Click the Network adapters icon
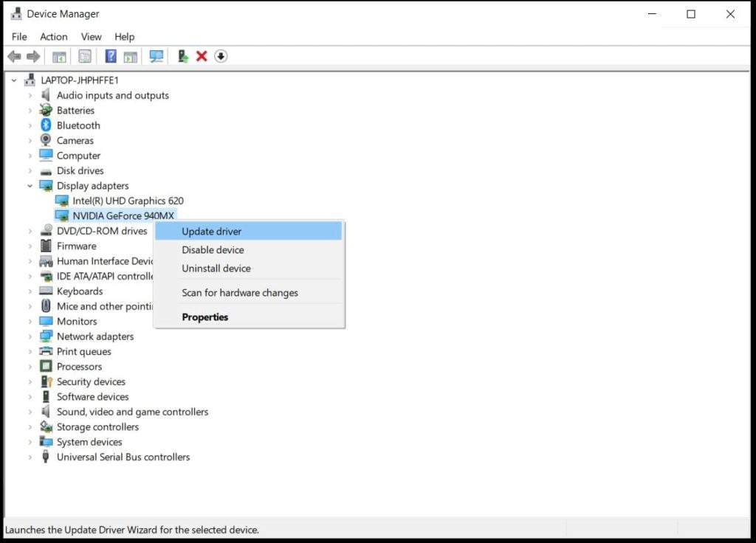The height and width of the screenshot is (543, 756). pos(46,336)
